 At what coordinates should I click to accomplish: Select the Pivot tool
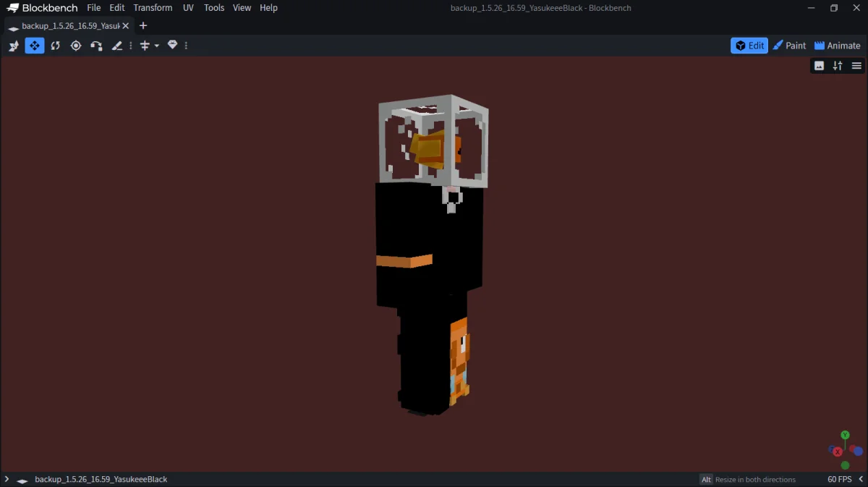tap(76, 46)
